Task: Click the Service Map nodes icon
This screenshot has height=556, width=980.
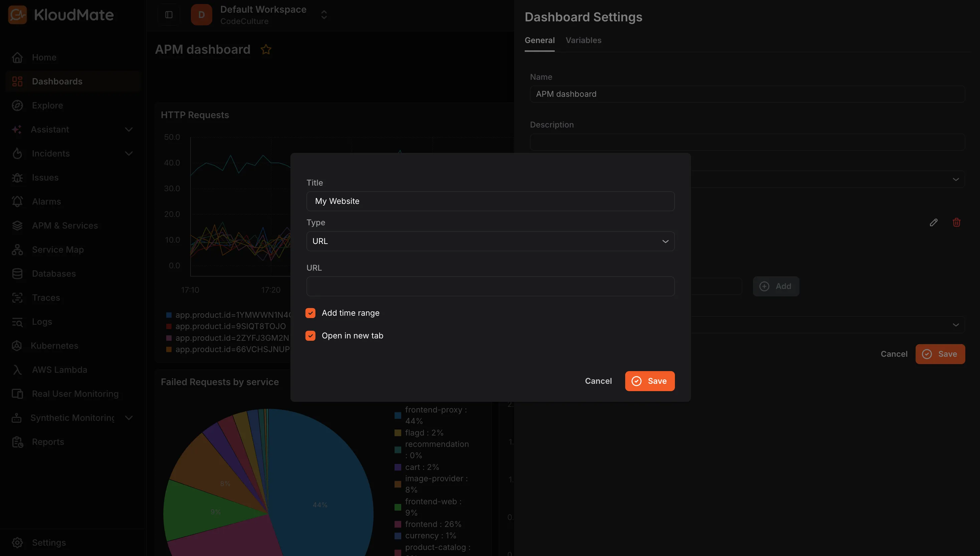Action: point(17,250)
